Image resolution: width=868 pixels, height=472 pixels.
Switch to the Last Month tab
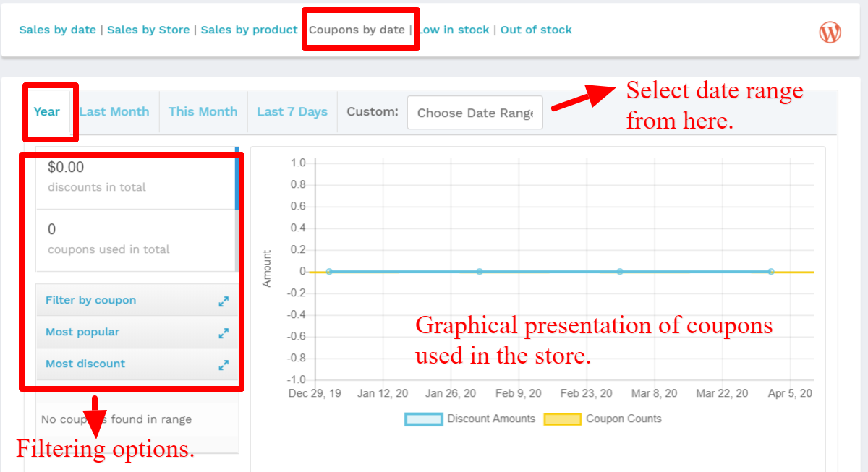pos(114,111)
